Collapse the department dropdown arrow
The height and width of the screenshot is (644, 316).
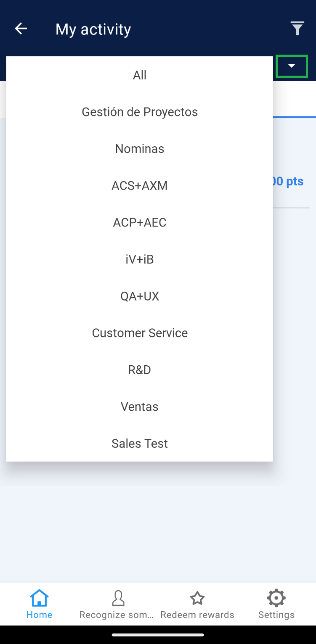point(292,66)
